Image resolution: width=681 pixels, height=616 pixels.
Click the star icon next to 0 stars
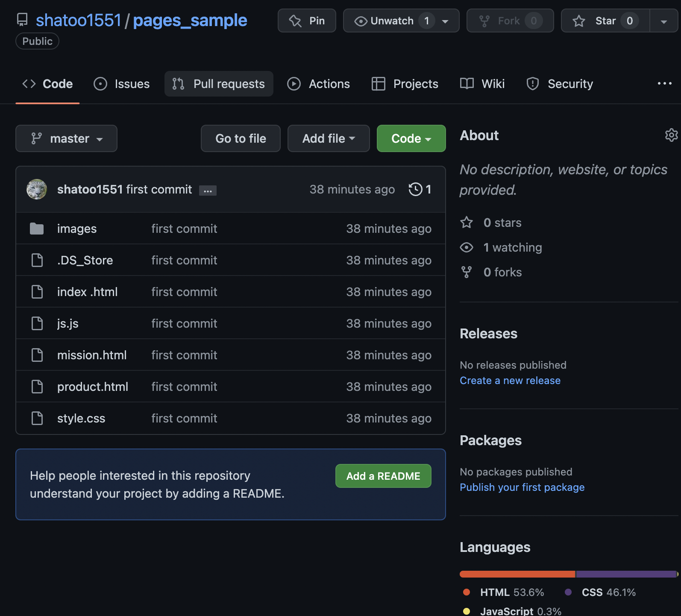tap(467, 223)
